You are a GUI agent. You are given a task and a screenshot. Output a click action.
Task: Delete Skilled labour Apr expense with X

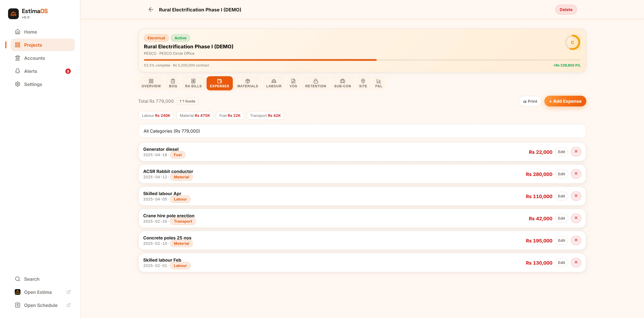[576, 196]
